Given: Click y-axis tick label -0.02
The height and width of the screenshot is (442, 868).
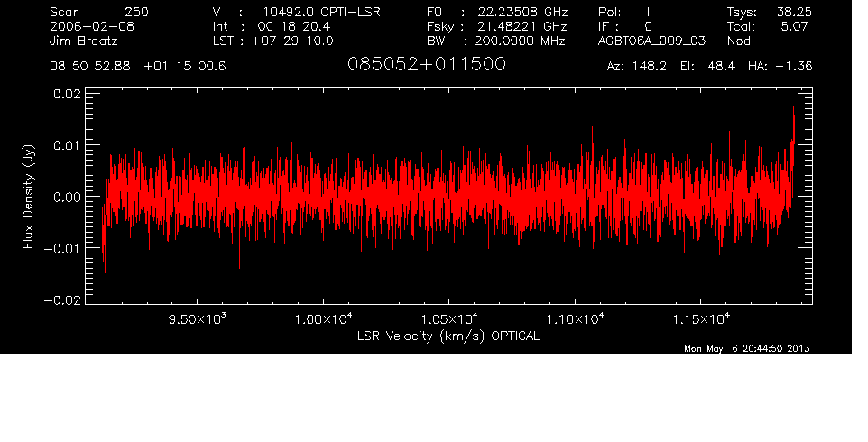Looking at the screenshot, I should 62,299.
